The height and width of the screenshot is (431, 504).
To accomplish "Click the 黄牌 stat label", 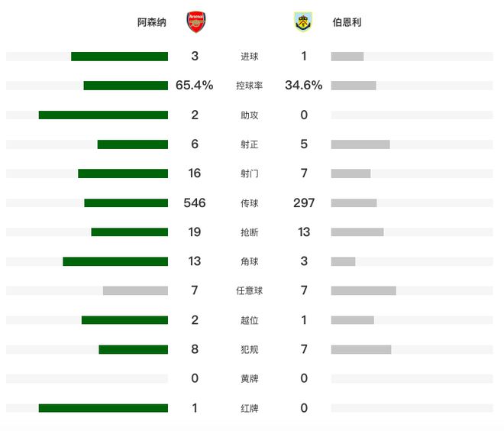I will [249, 378].
